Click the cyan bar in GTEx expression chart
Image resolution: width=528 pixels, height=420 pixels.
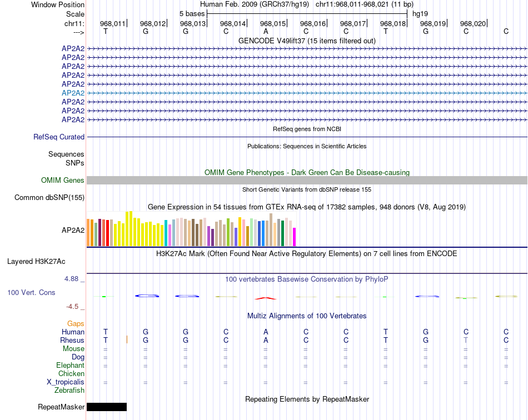coord(166,233)
